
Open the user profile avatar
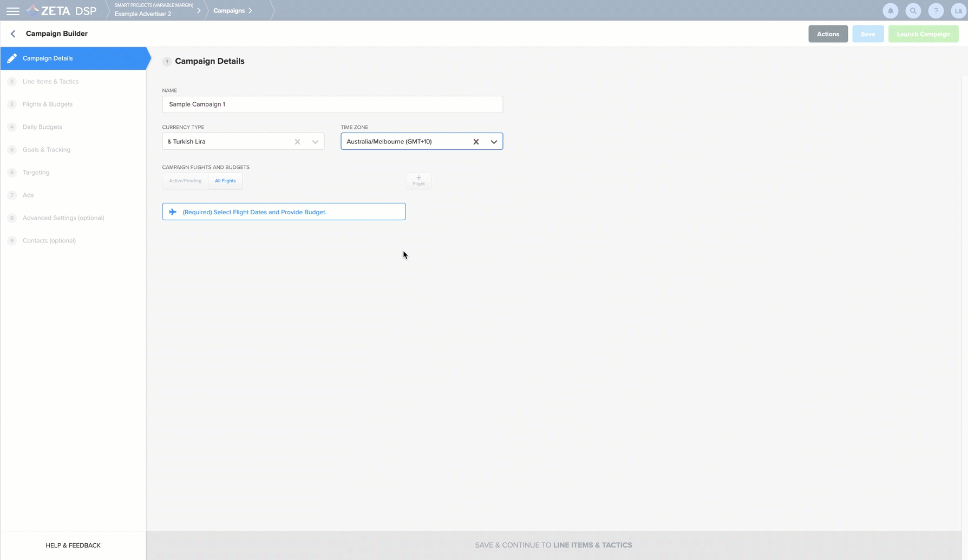click(x=958, y=11)
